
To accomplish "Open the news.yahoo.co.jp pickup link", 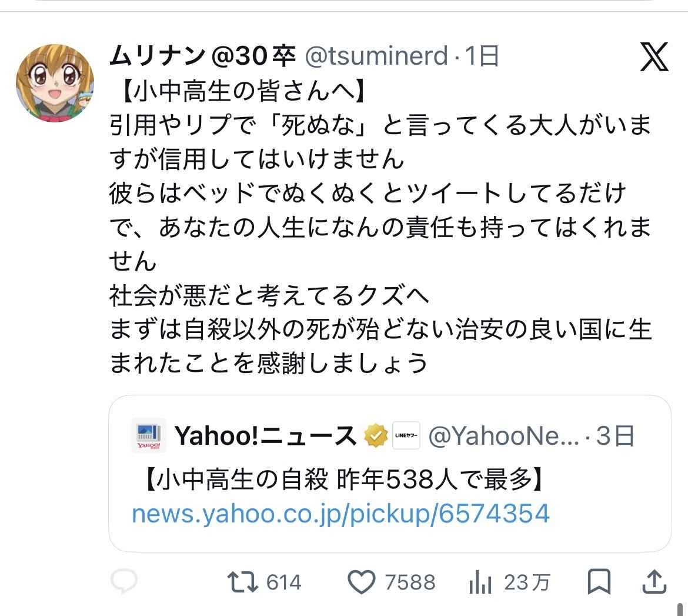I will point(340,514).
